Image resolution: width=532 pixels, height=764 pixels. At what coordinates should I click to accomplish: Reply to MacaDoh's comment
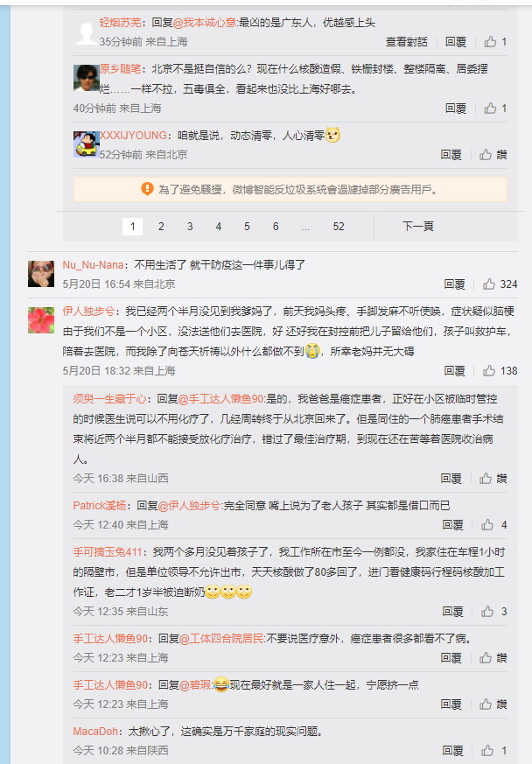pyautogui.click(x=452, y=751)
